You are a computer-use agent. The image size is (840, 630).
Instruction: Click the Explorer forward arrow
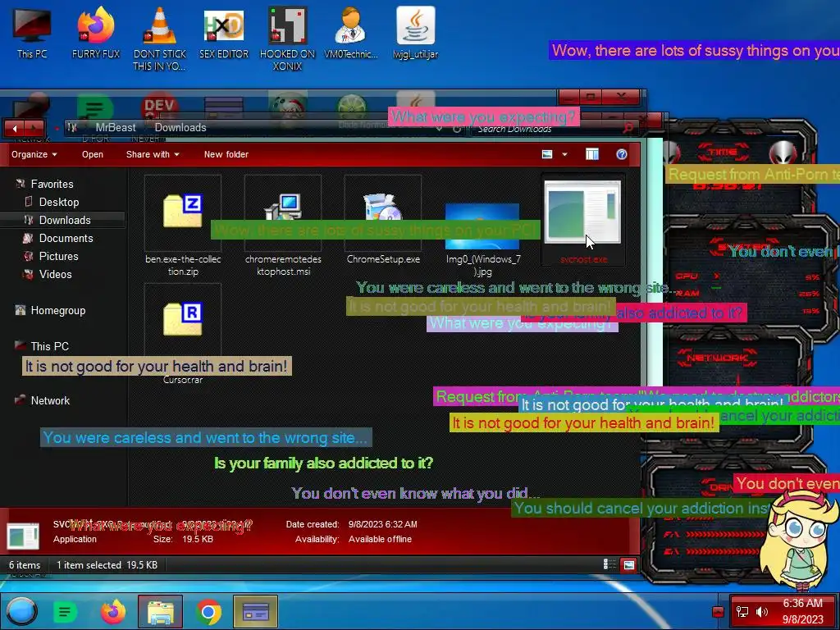pyautogui.click(x=34, y=128)
